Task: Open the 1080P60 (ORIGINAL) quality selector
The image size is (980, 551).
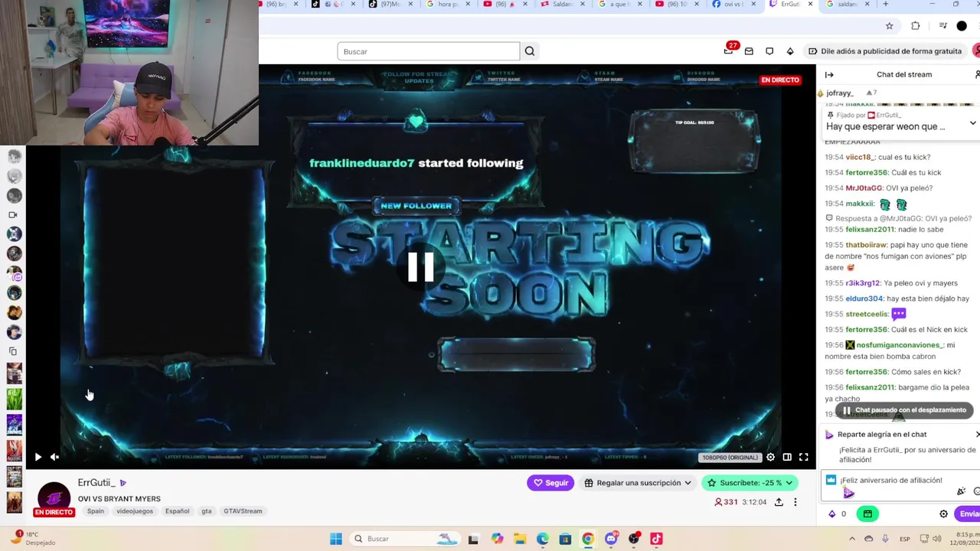Action: [x=730, y=458]
